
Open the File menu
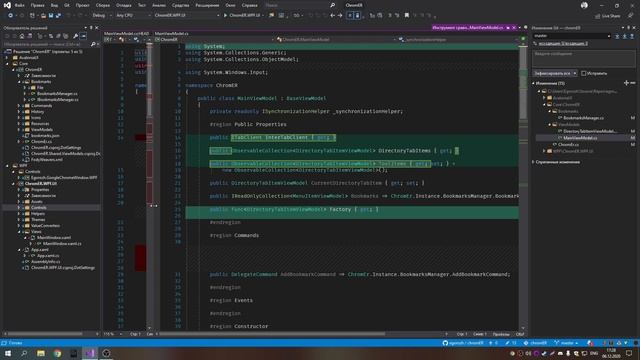pyautogui.click(x=20, y=5)
